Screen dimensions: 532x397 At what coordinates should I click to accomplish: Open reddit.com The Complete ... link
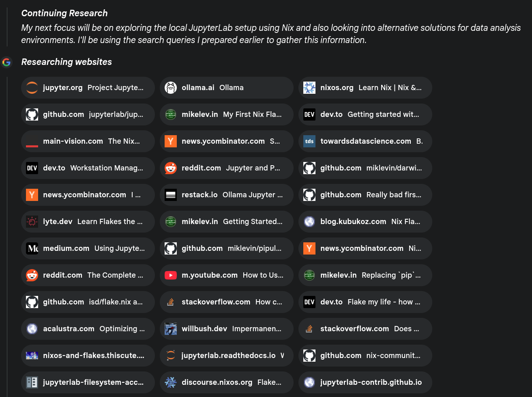point(88,275)
